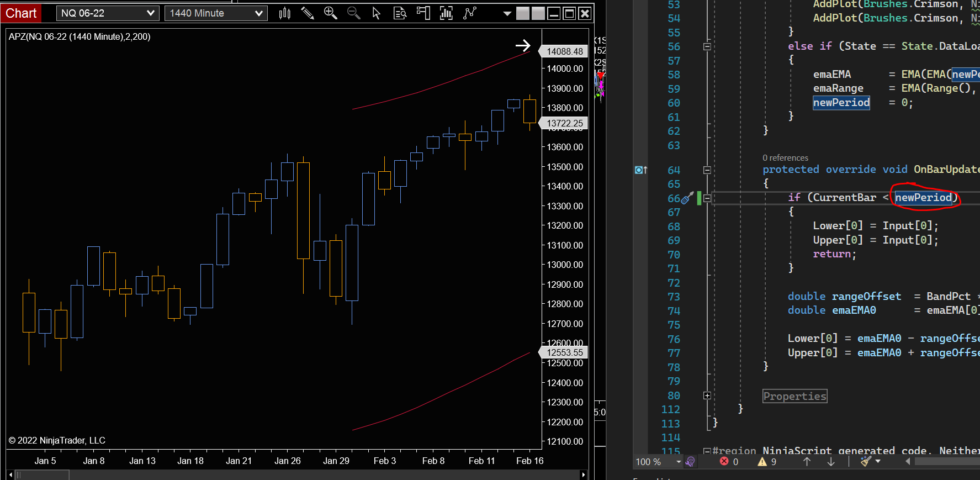The width and height of the screenshot is (980, 480).
Task: Click the second gray link button in chart title bar
Action: (538, 13)
